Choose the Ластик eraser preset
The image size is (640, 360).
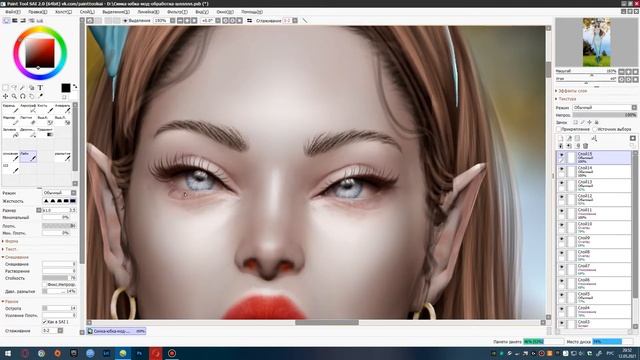click(x=28, y=120)
